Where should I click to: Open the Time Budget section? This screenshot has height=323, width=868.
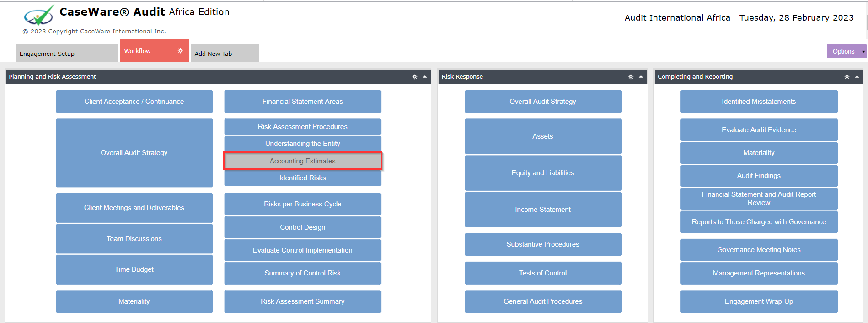134,269
